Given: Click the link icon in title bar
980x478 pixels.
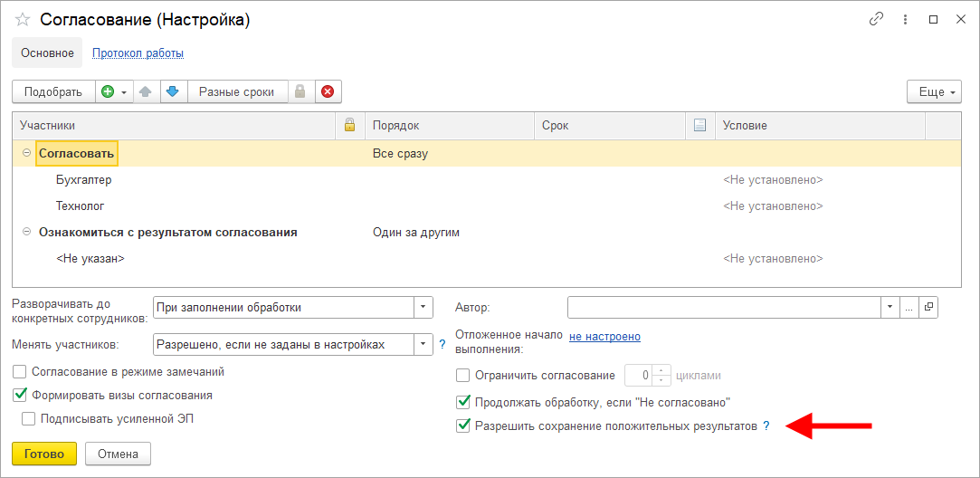Looking at the screenshot, I should (x=875, y=19).
